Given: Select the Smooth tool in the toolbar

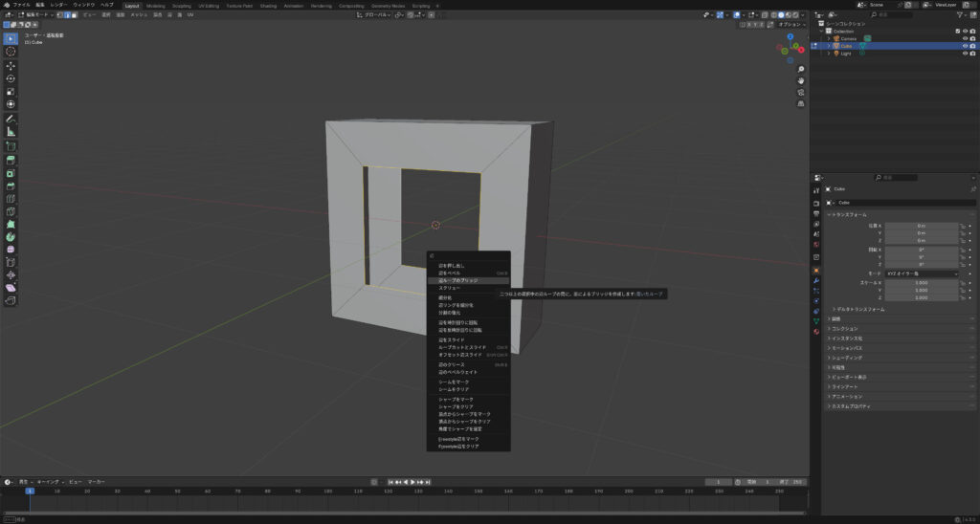Looking at the screenshot, I should [x=11, y=250].
